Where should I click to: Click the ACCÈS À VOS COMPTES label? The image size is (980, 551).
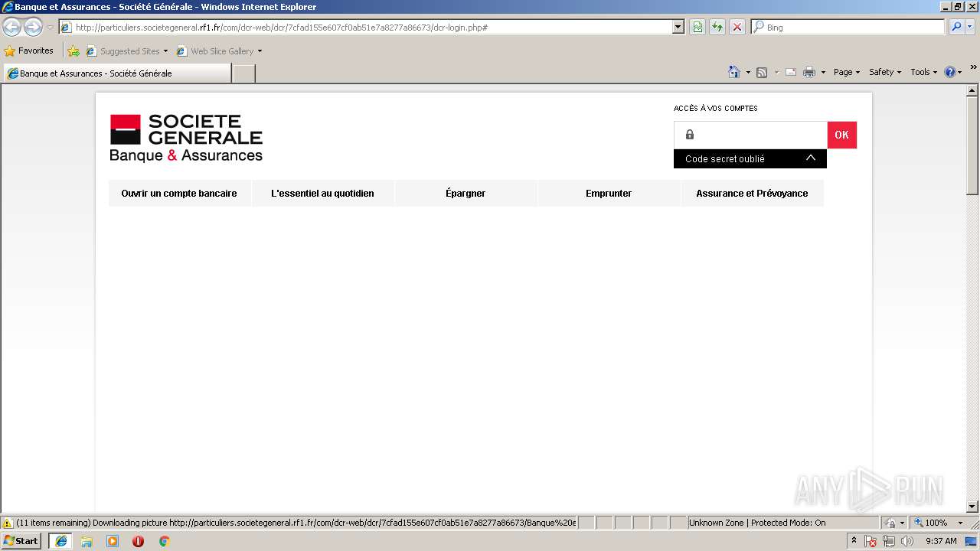point(716,109)
